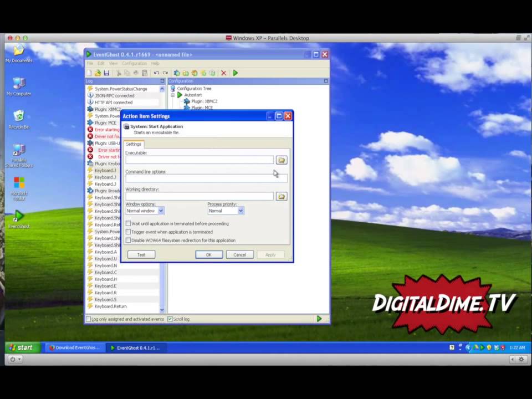Click Parallels settings gear icon at bottom right

pyautogui.click(x=521, y=359)
